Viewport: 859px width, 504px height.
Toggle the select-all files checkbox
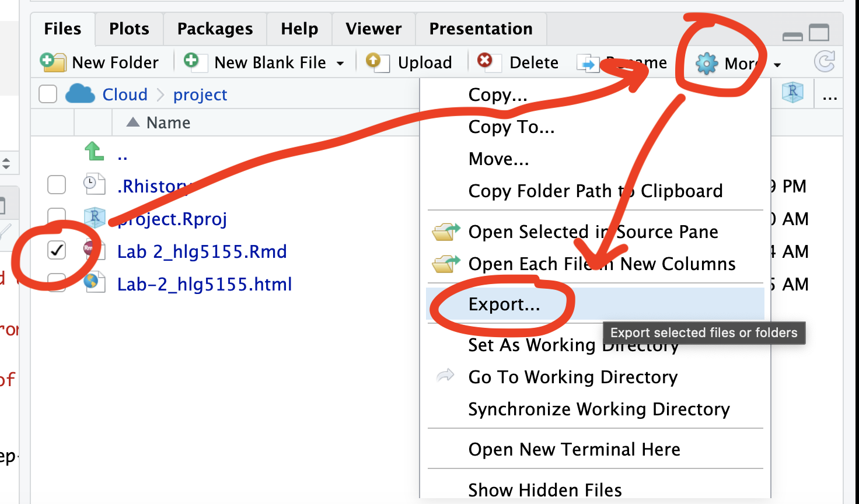point(47,94)
